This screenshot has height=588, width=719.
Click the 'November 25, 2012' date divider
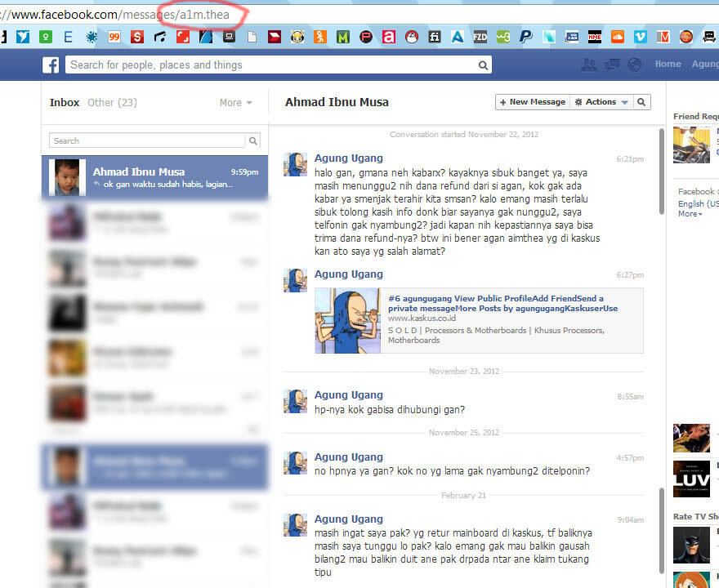pyautogui.click(x=464, y=433)
